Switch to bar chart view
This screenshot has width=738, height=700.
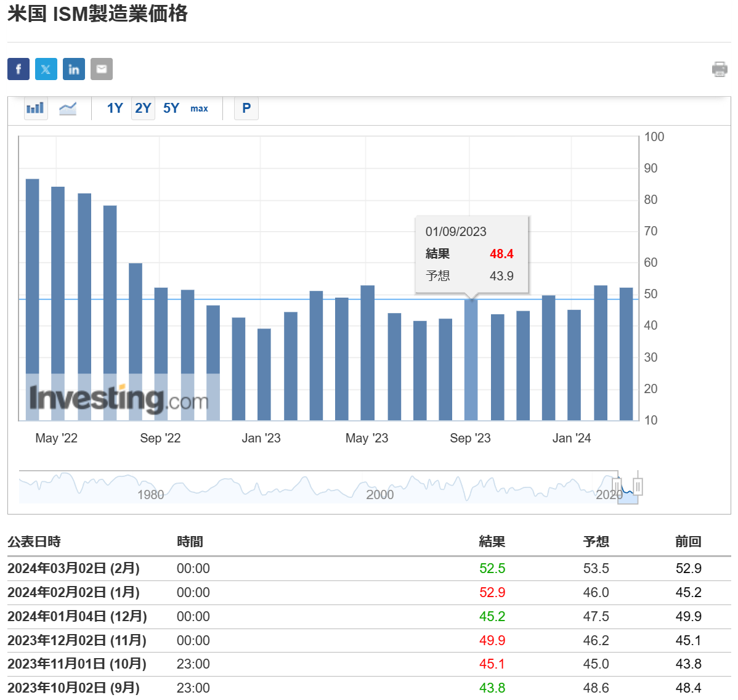click(36, 108)
